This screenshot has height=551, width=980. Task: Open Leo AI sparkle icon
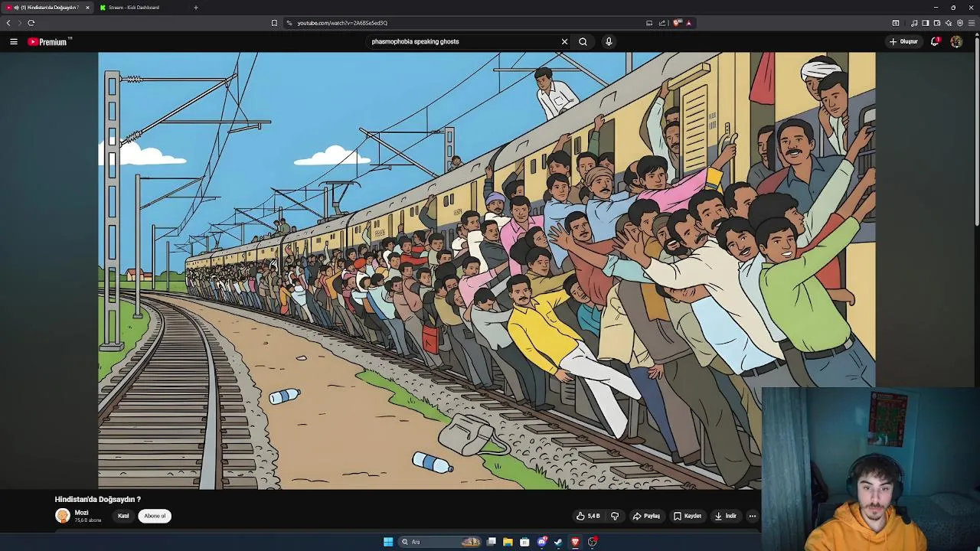[948, 23]
